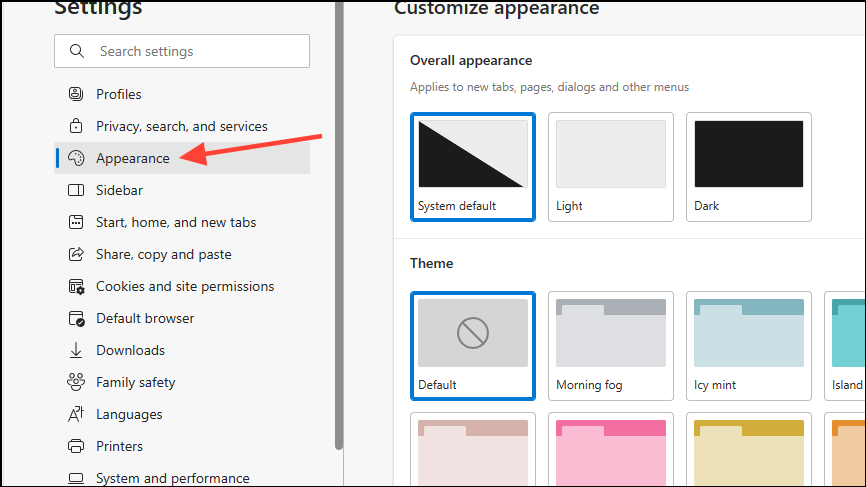This screenshot has height=487, width=866.
Task: Click the Printers icon
Action: (76, 446)
